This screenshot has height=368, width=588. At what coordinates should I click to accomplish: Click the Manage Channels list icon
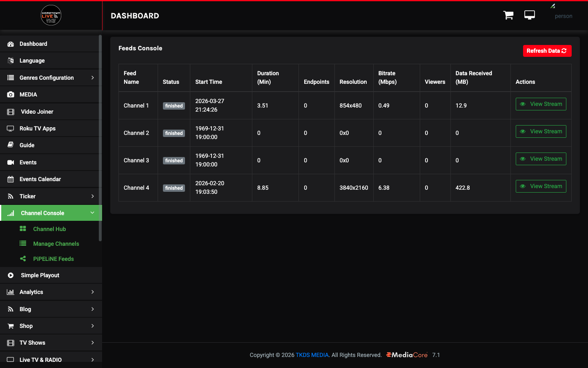tap(23, 243)
